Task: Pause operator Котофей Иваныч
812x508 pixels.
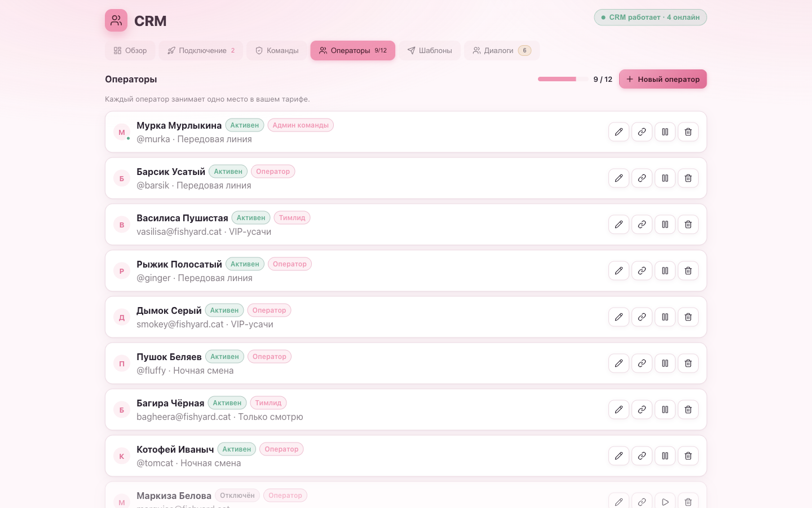Action: tap(665, 456)
